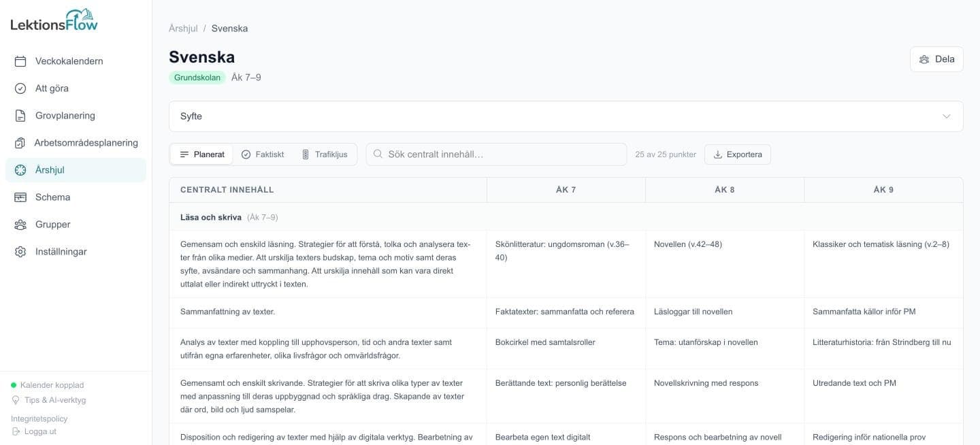Click the lightbulb icon beside Tips & AI-verktyg
980x445 pixels.
pyautogui.click(x=16, y=400)
